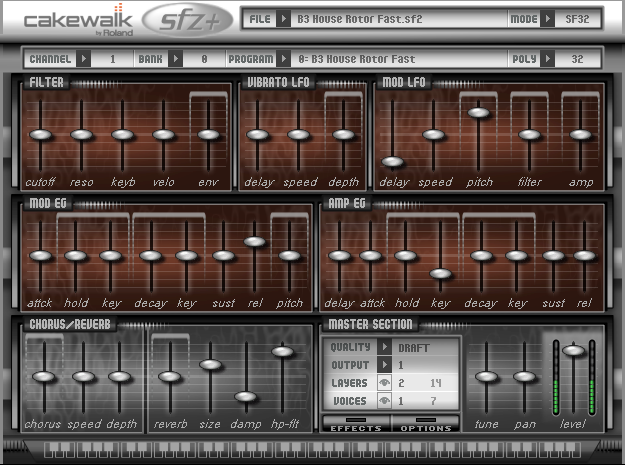Click the Mod LFO delay slider knob
The height and width of the screenshot is (465, 625).
pyautogui.click(x=393, y=162)
